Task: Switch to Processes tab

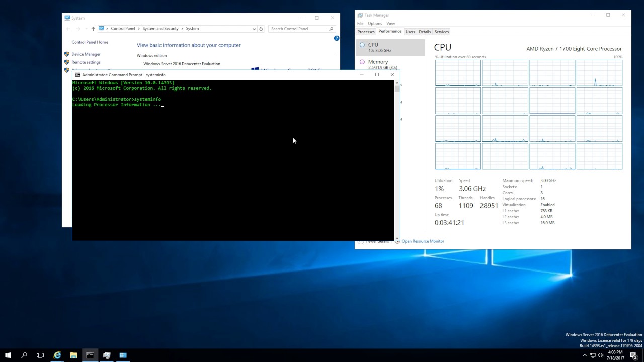Action: tap(366, 32)
